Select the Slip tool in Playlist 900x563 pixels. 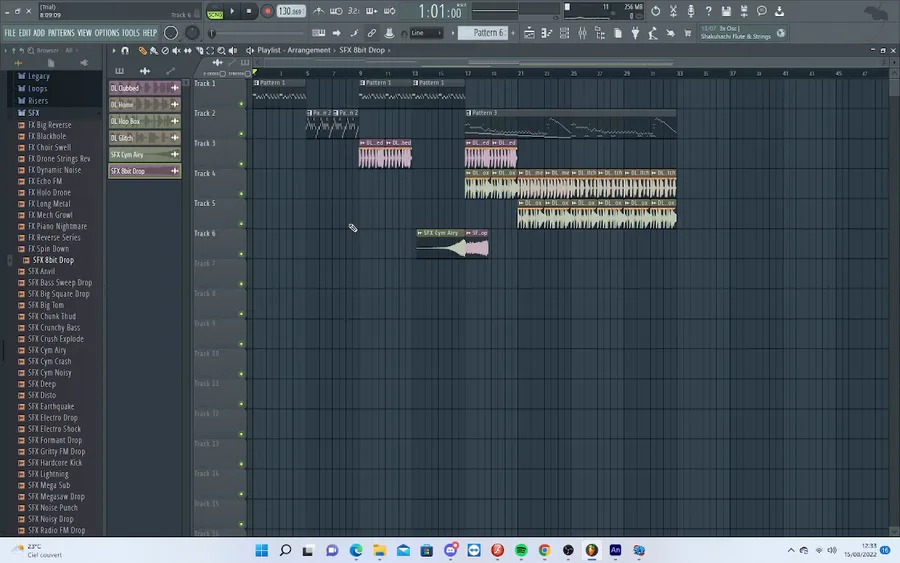pos(188,51)
